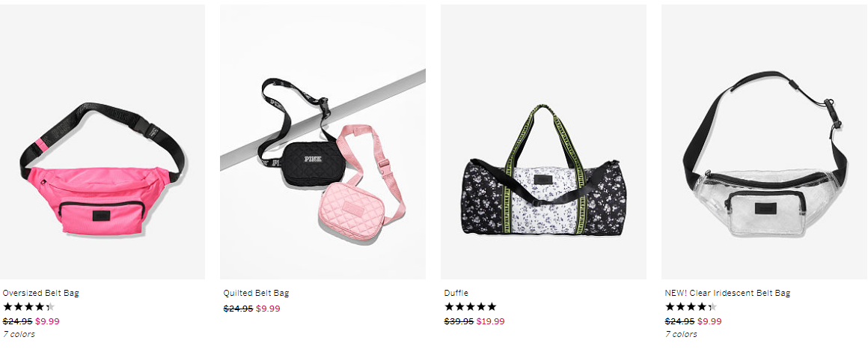Click the $9.99 sale price of Oversized Belt Bag

[48, 321]
